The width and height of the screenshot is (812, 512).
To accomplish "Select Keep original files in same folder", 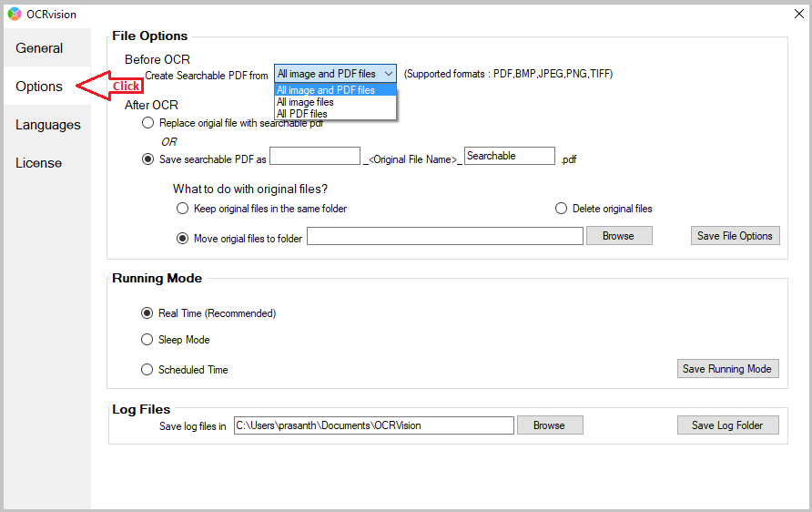I will click(182, 209).
